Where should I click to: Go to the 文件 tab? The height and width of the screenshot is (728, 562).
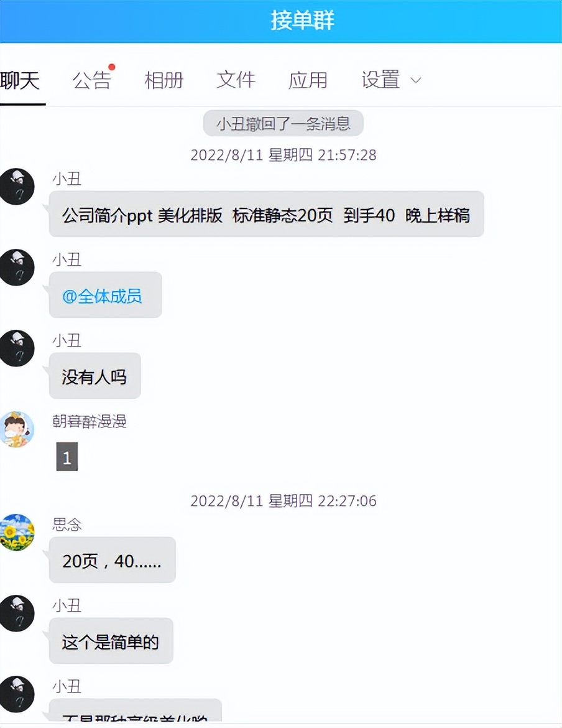pos(236,80)
